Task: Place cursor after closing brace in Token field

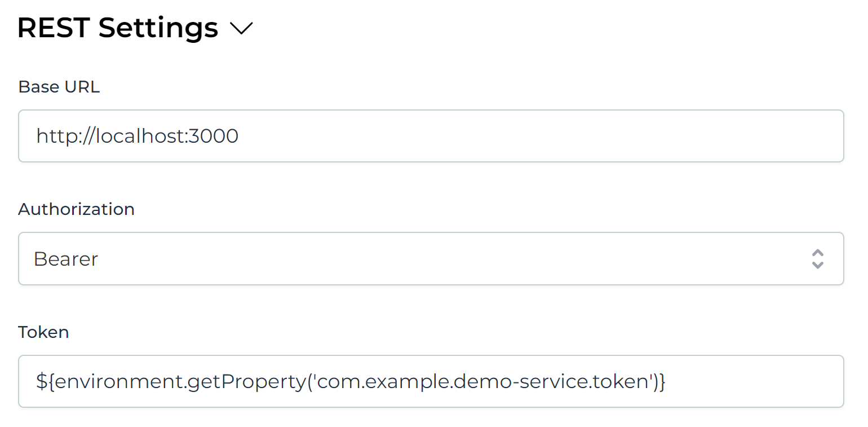Action: [x=666, y=382]
